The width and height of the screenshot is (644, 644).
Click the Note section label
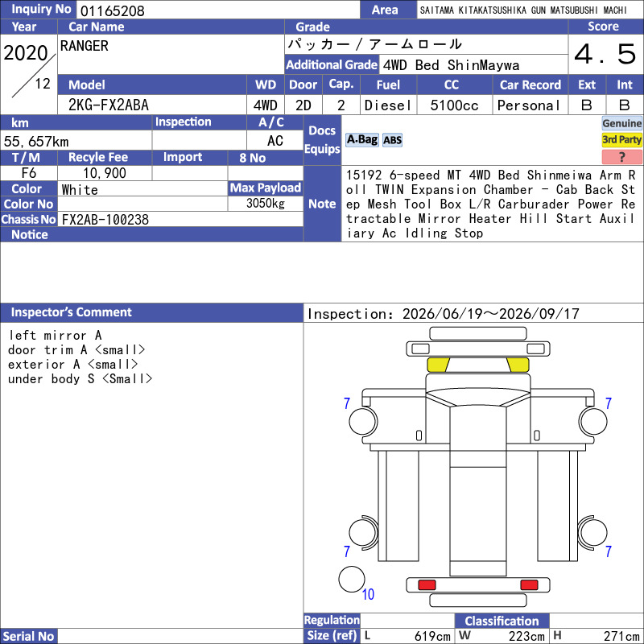tap(323, 204)
